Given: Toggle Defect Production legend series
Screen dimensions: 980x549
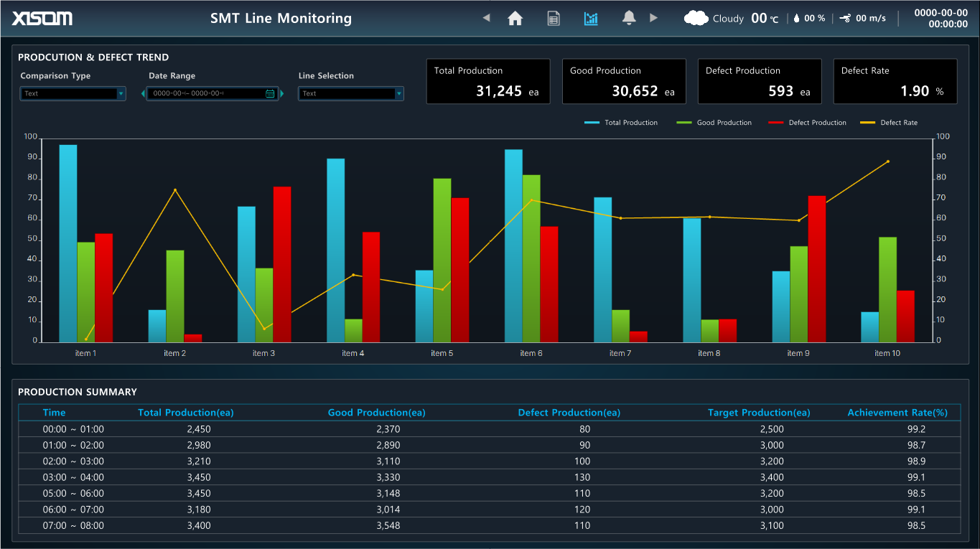Looking at the screenshot, I should (808, 123).
